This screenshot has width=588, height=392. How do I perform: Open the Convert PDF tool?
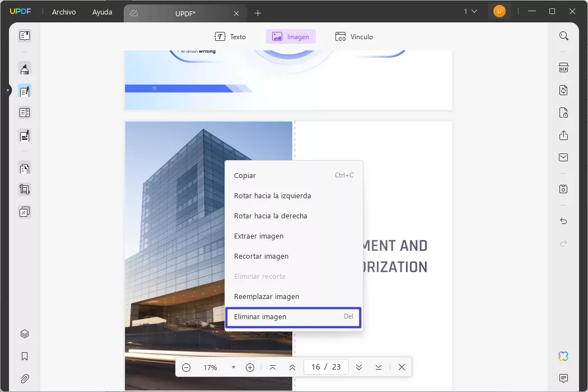pos(563,90)
